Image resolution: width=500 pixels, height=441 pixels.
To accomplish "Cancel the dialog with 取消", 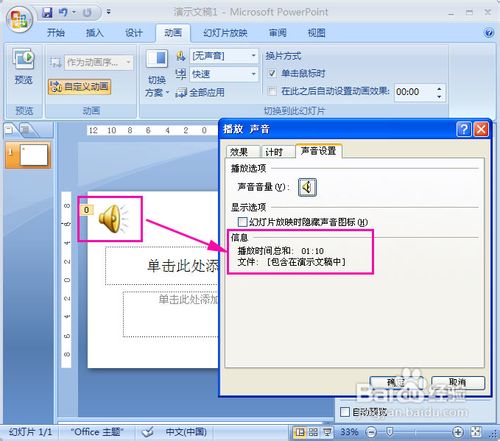I will (x=458, y=383).
